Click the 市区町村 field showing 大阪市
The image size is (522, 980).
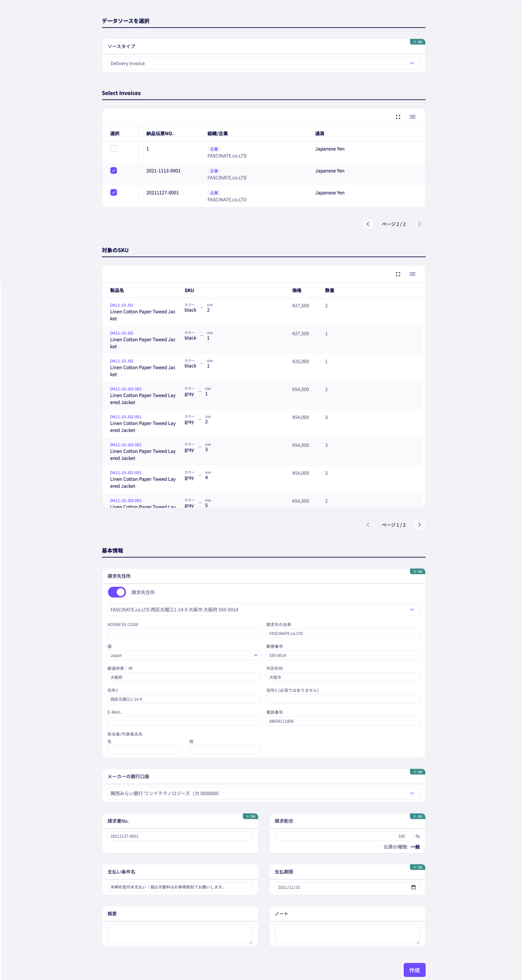[343, 677]
